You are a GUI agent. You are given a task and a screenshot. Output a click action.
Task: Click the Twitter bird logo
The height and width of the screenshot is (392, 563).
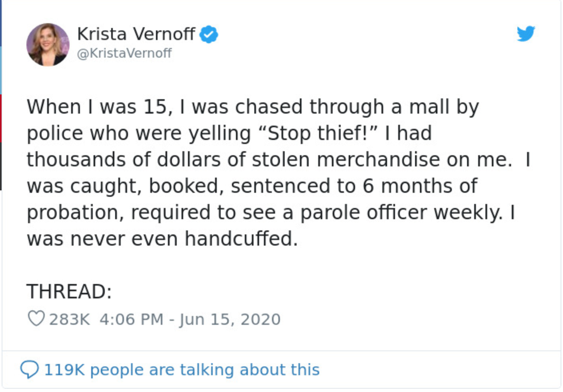point(525,34)
